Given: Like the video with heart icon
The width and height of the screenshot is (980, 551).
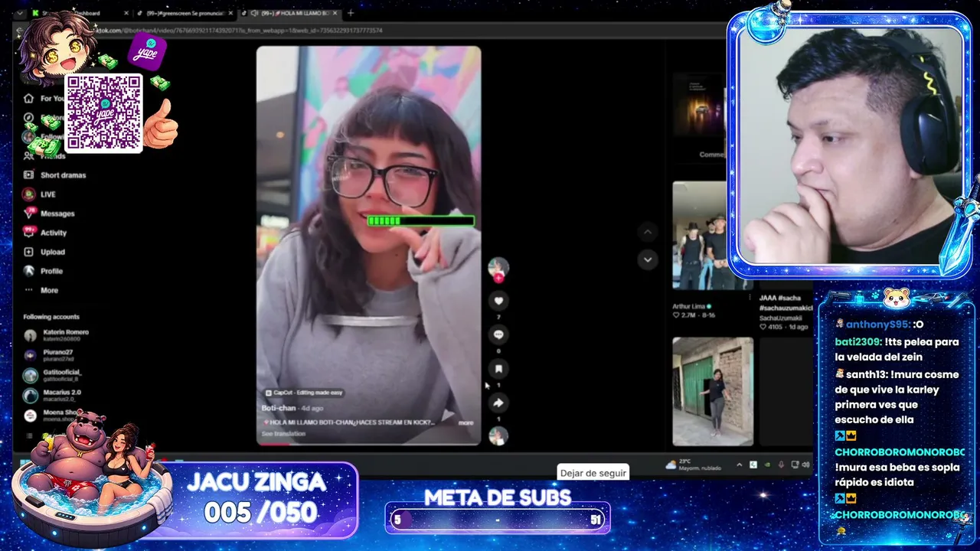Looking at the screenshot, I should pos(498,301).
